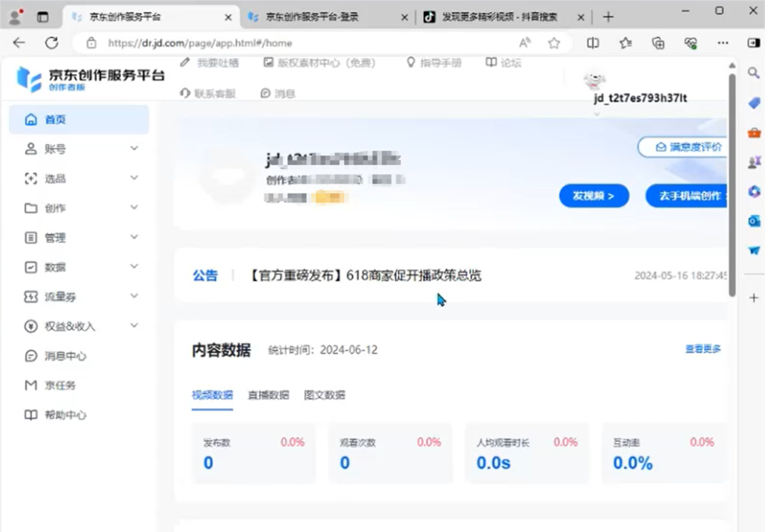765x532 pixels.
Task: Click the 管理 list icon in sidebar
Action: pos(31,238)
